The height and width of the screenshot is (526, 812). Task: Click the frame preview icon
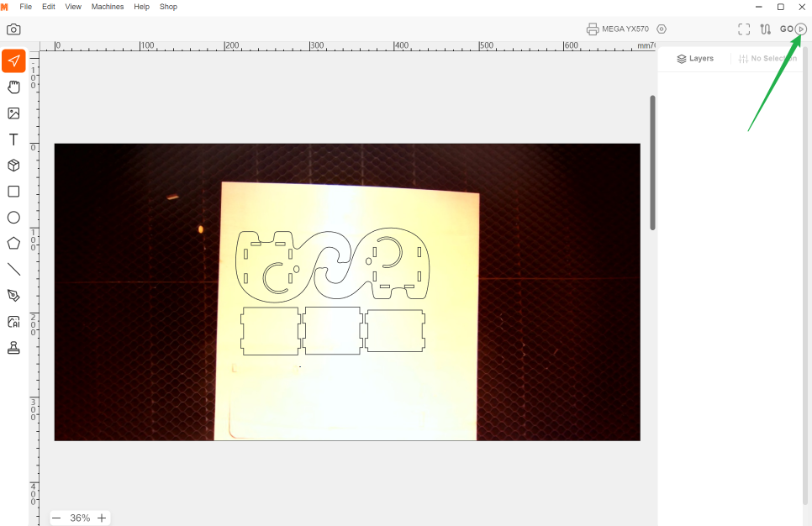point(744,29)
